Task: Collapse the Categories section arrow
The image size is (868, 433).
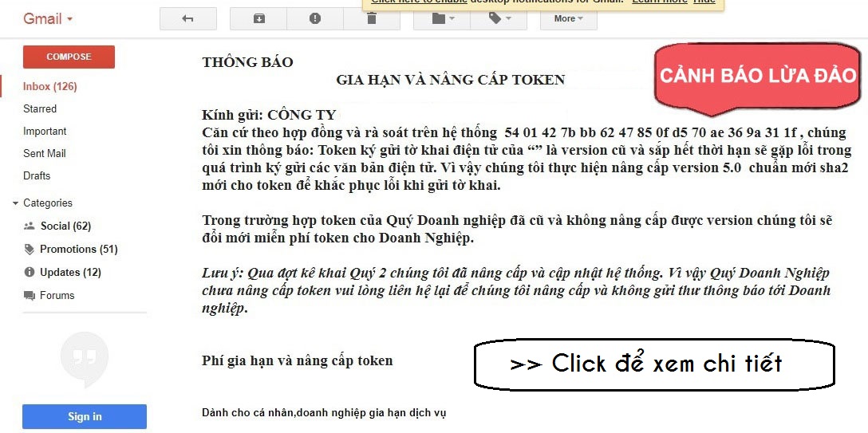Action: [x=15, y=203]
